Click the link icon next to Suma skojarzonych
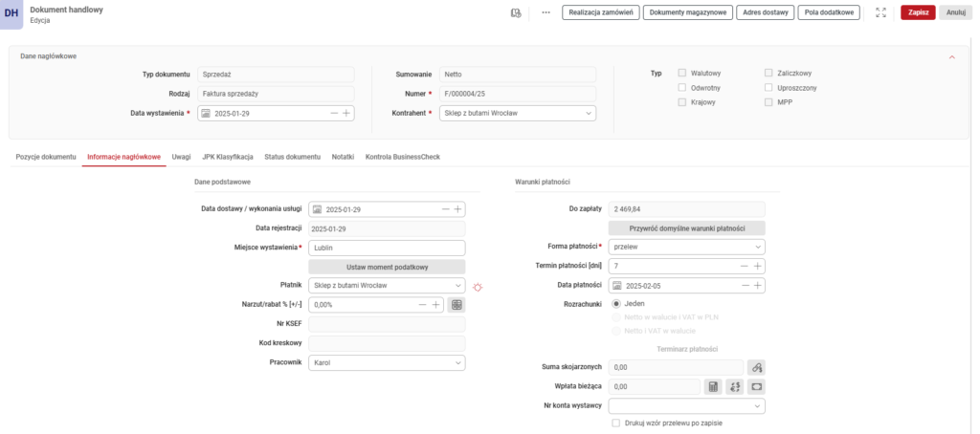Viewport: 980px width, 434px height. click(756, 367)
